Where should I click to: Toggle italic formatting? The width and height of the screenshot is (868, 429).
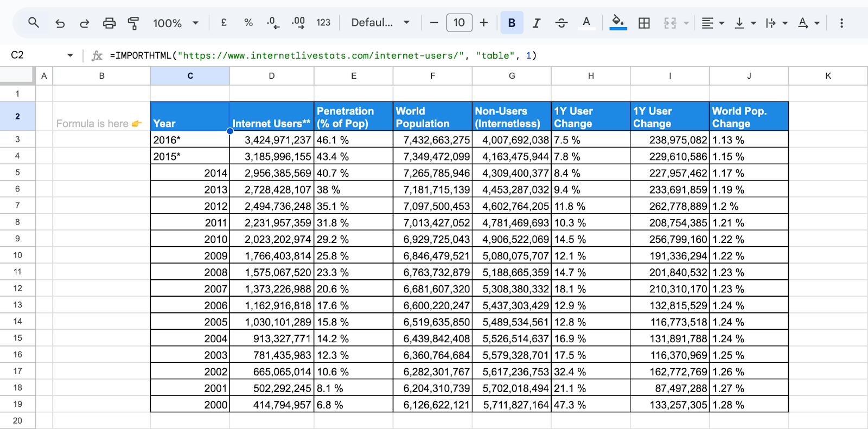click(537, 23)
